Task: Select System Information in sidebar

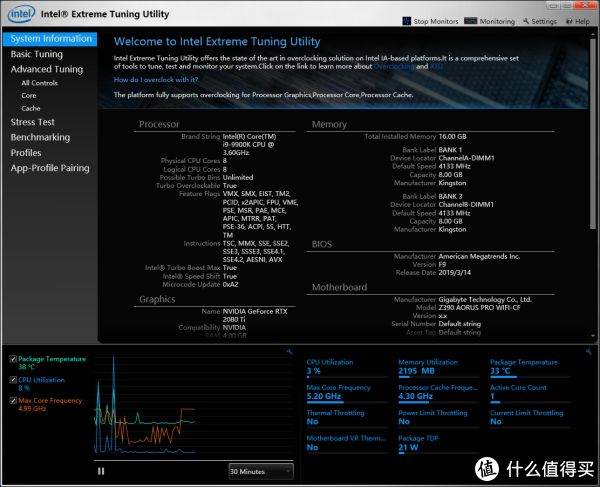Action: (x=50, y=39)
